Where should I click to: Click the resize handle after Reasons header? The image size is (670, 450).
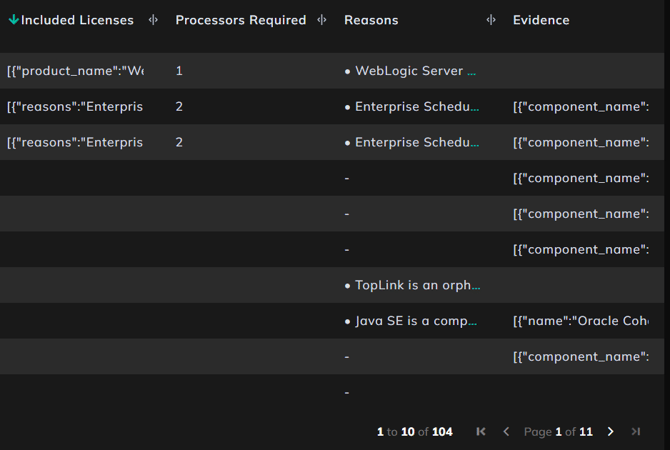click(x=491, y=20)
